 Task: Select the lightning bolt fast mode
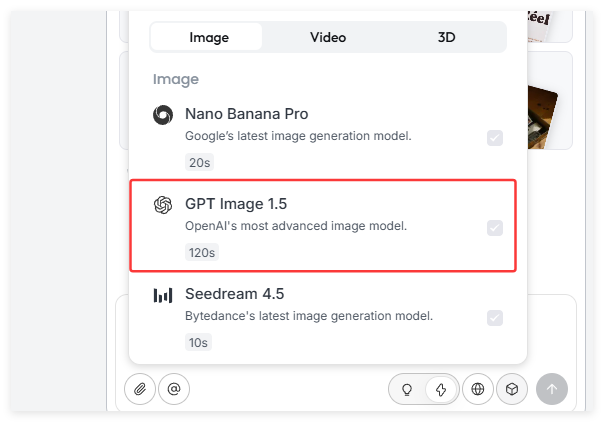tap(440, 389)
